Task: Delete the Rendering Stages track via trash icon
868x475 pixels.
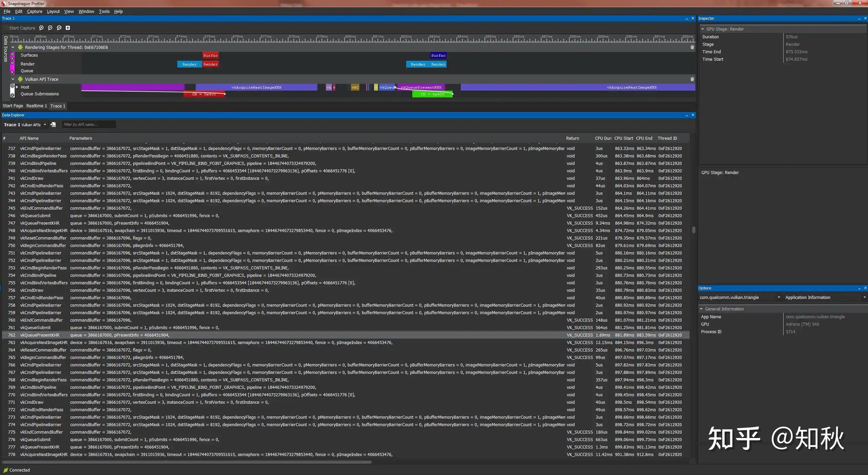Action: point(692,47)
